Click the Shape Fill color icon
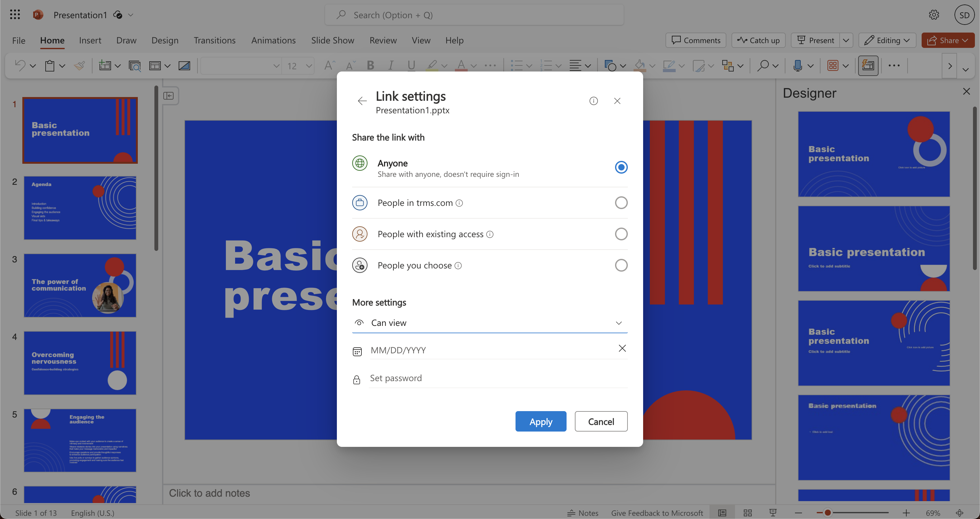This screenshot has height=519, width=980. (x=640, y=65)
